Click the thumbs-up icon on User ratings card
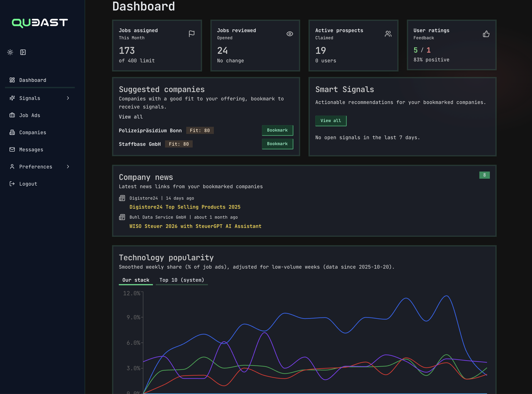 click(486, 34)
